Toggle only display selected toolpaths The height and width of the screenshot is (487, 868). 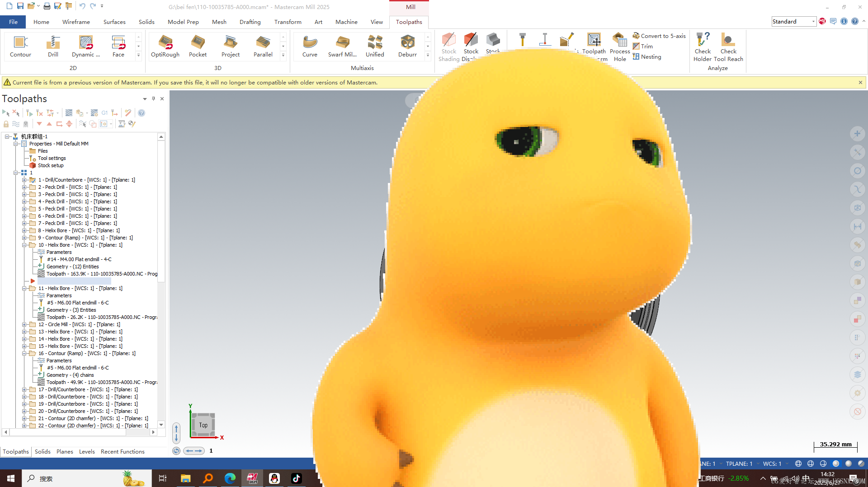[x=83, y=124]
